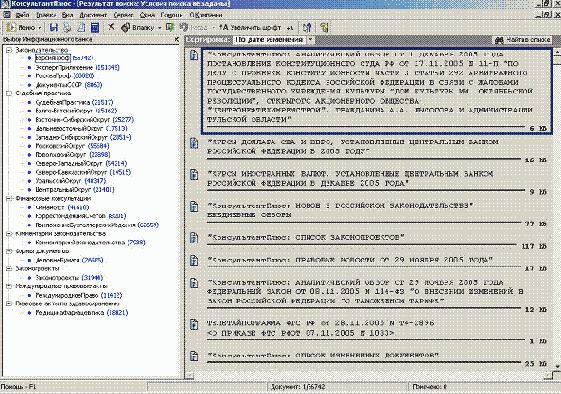Image resolution: width=561 pixels, height=394 pixels.
Task: Open the Файл menu
Action: click(22, 15)
